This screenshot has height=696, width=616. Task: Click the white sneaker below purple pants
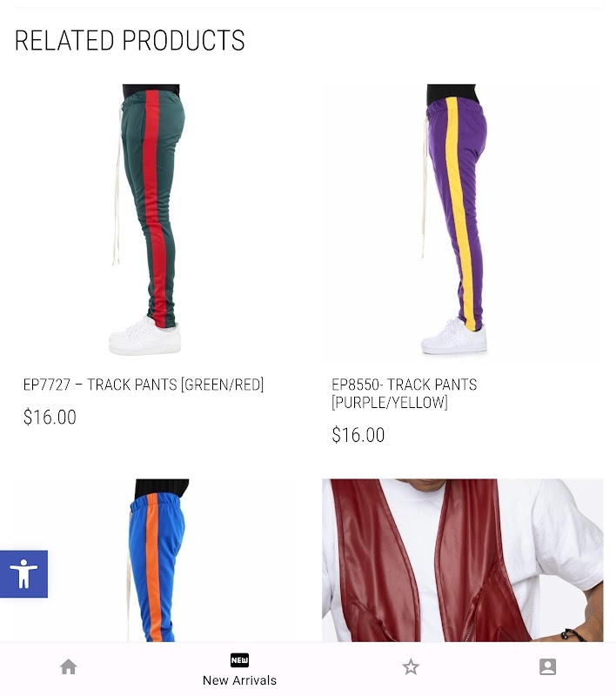pyautogui.click(x=454, y=336)
